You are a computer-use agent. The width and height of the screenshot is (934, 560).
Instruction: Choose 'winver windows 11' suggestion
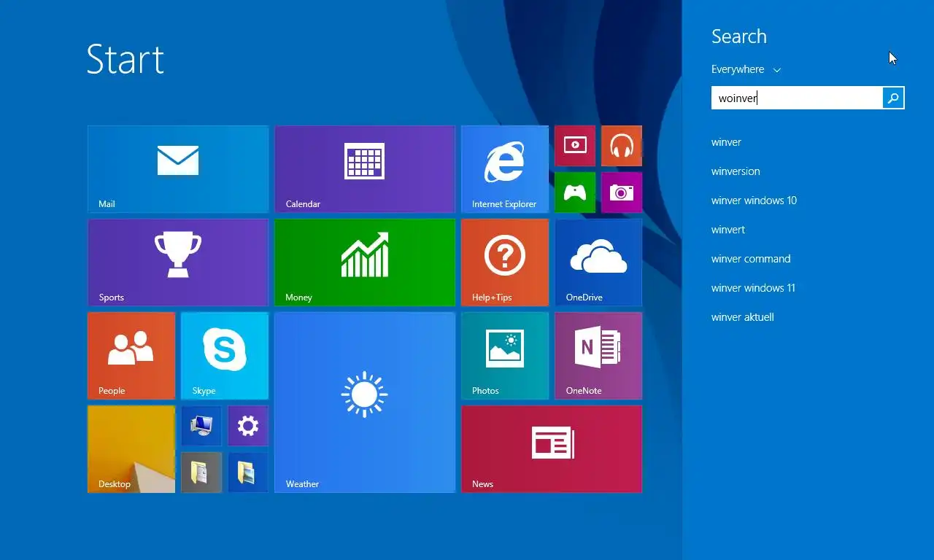753,288
